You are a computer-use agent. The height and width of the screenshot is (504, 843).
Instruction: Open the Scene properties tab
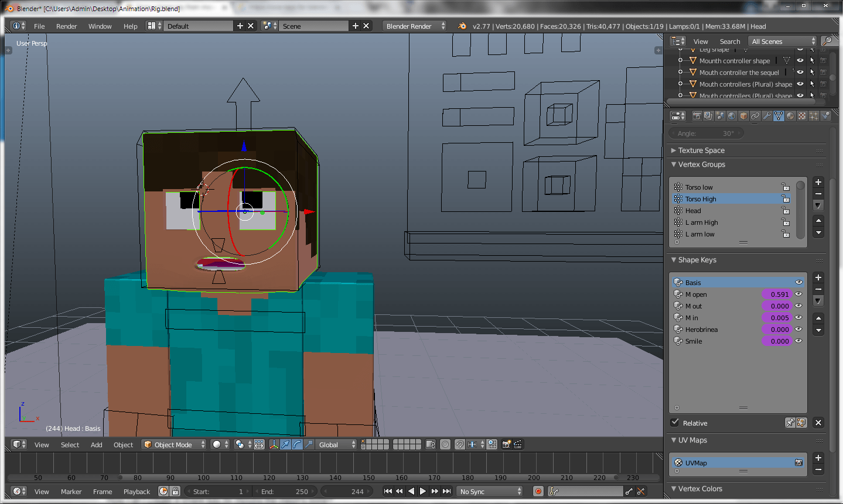click(720, 116)
